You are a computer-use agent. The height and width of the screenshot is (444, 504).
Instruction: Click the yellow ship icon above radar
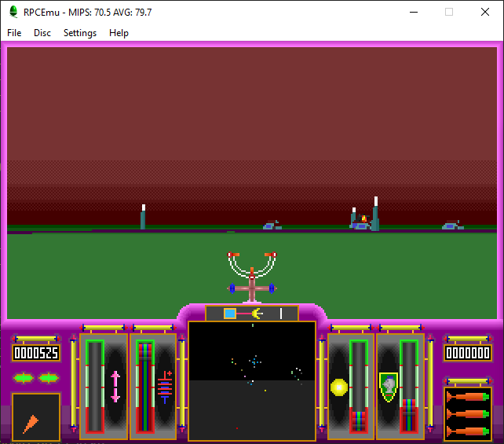(257, 314)
